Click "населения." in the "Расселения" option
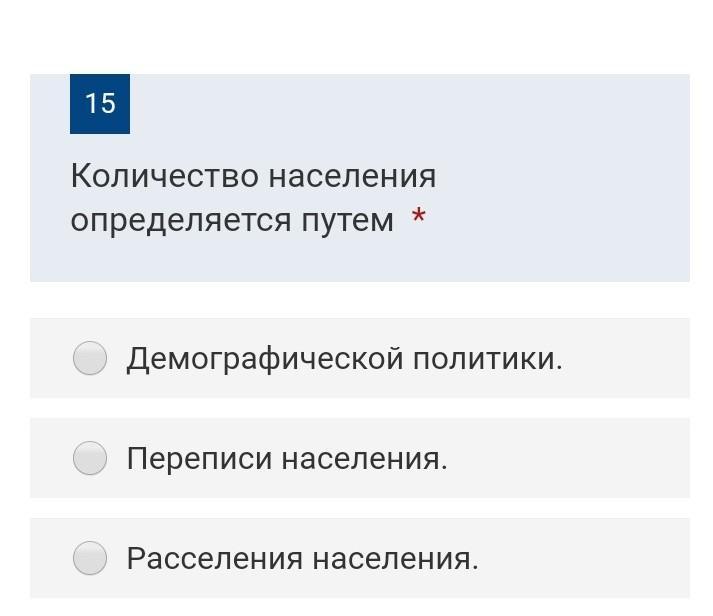 pos(395,559)
